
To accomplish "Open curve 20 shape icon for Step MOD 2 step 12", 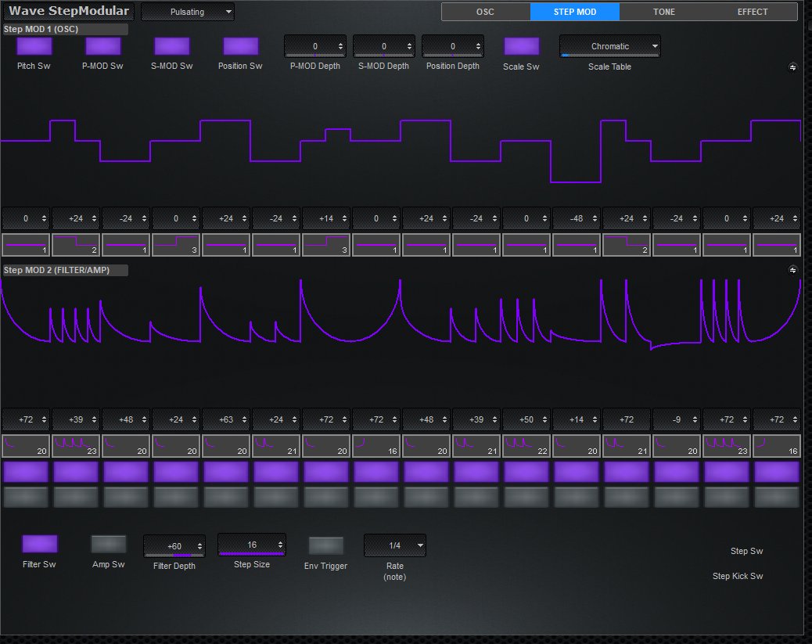I will pyautogui.click(x=577, y=446).
